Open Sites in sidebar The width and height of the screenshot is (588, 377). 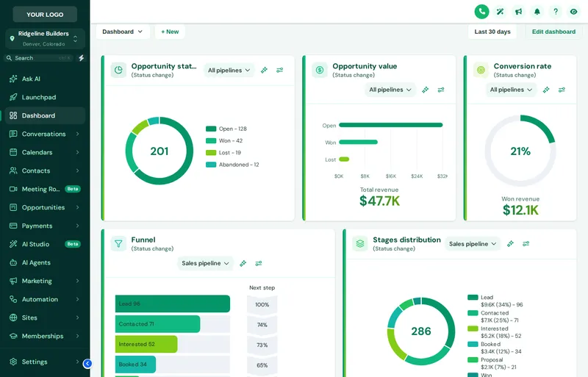(x=45, y=317)
